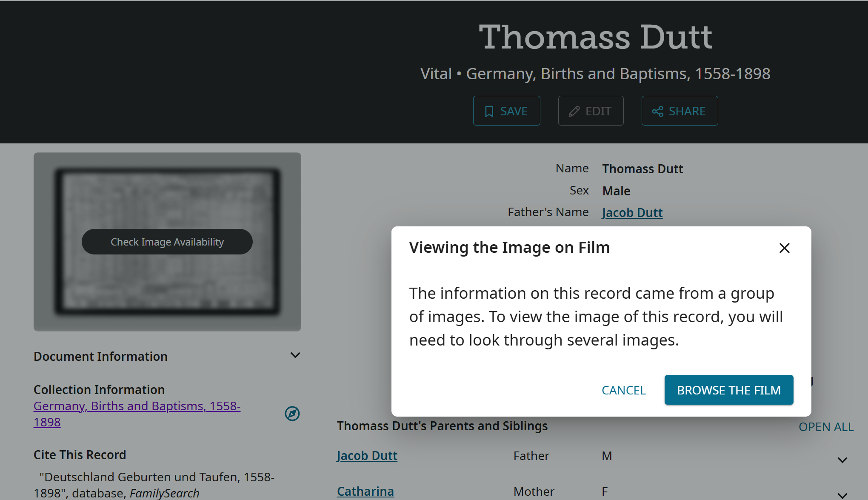
Task: Click the Edit pencil icon
Action: click(574, 111)
